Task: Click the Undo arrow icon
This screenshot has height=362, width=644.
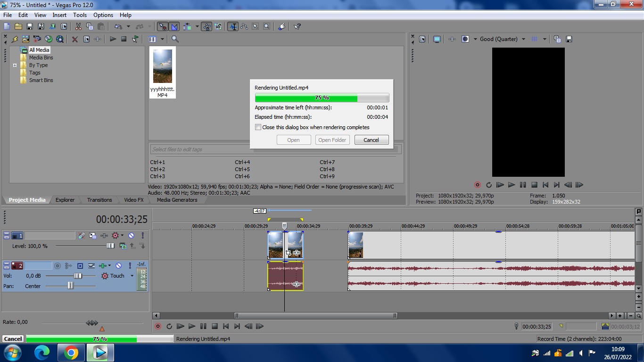Action: point(118,26)
